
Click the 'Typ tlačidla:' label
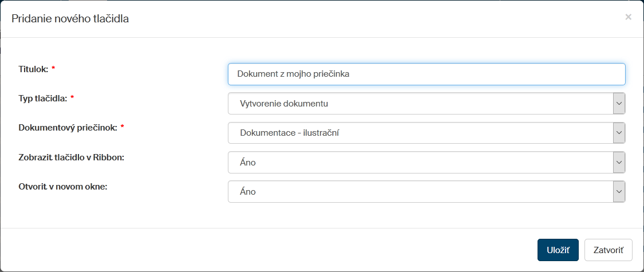point(43,98)
